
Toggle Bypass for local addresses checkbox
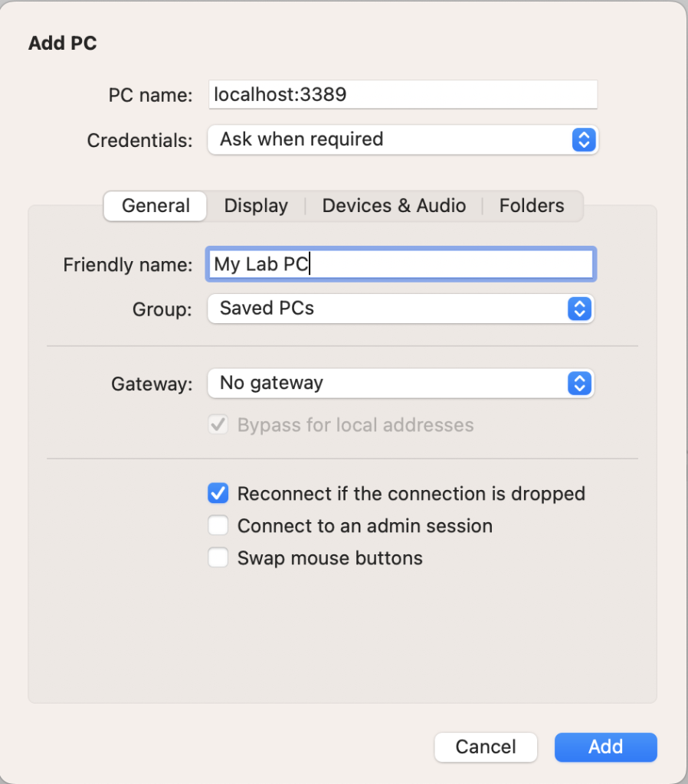tap(218, 426)
